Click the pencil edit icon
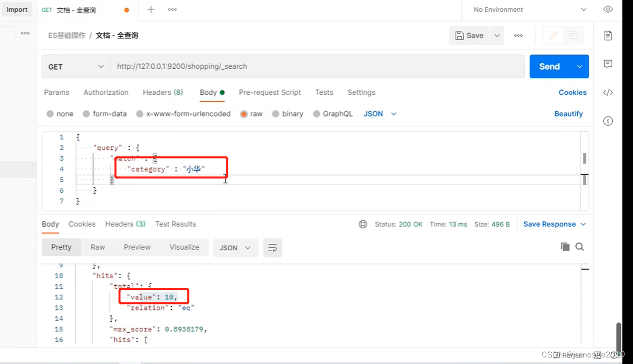The image size is (633, 364). pyautogui.click(x=553, y=35)
